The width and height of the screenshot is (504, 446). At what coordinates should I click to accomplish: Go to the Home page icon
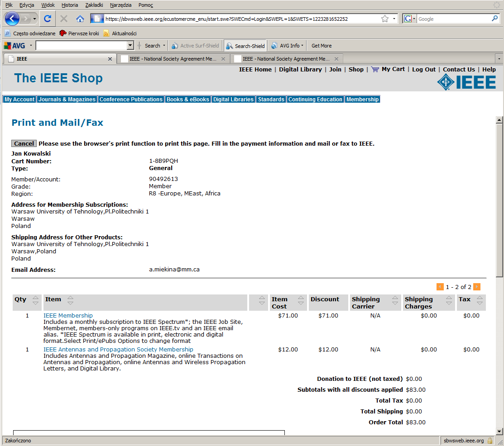coord(80,19)
